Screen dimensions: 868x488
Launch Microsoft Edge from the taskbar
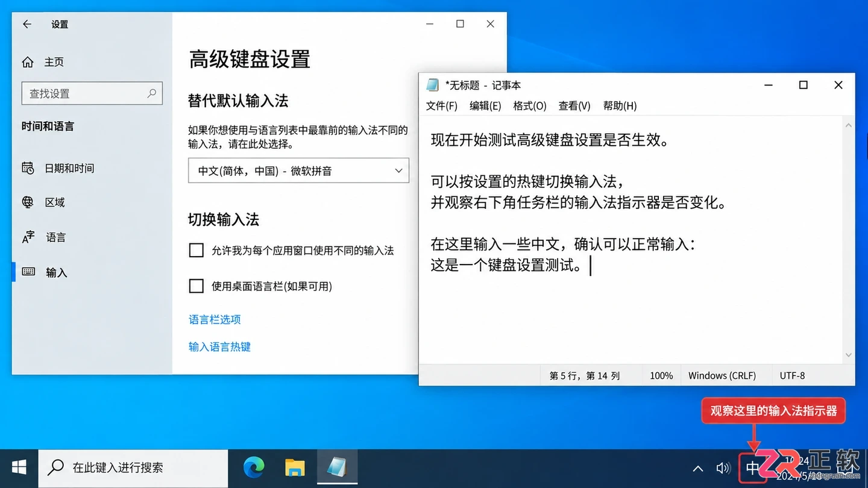pyautogui.click(x=254, y=468)
